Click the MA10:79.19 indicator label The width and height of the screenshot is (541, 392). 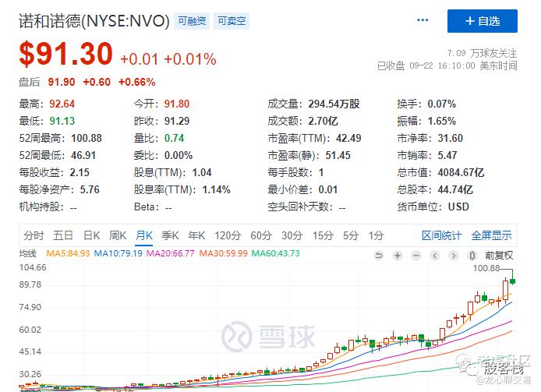point(118,253)
